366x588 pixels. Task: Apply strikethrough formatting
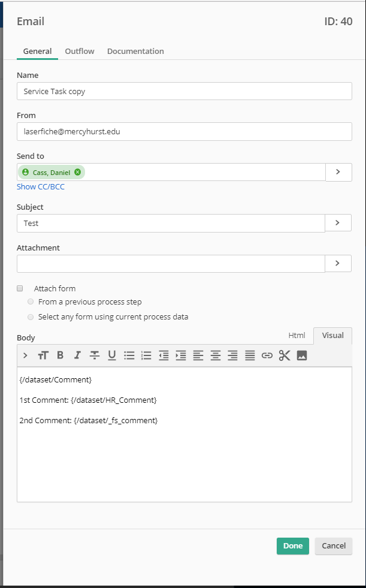point(95,355)
